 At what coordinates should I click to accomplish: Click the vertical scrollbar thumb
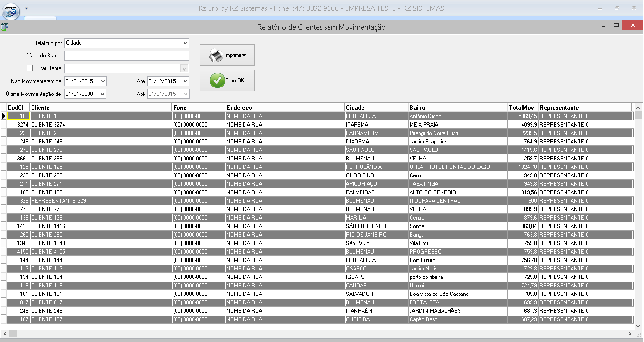point(638,116)
